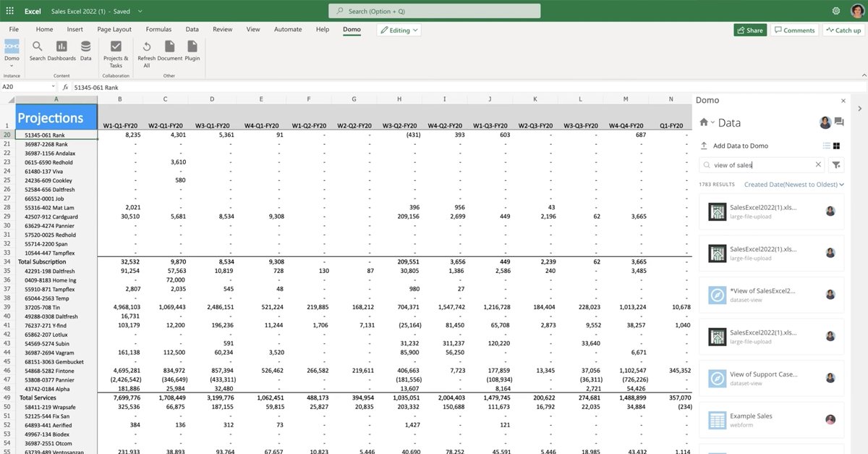Click the 'Total Services' cell

(56, 398)
